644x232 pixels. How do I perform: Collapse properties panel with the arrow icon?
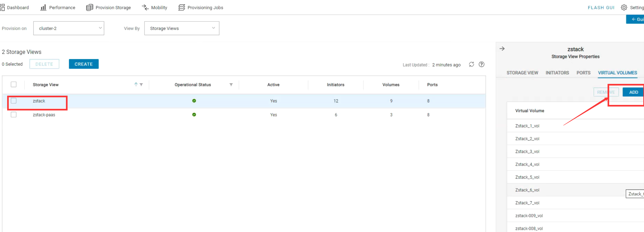(x=502, y=49)
